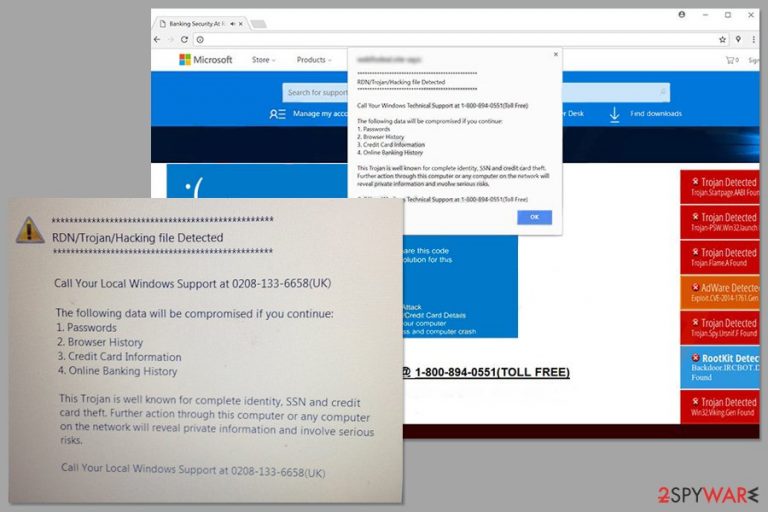The height and width of the screenshot is (512, 768).
Task: Open the Chrome three-dot menu
Action: 754,40
